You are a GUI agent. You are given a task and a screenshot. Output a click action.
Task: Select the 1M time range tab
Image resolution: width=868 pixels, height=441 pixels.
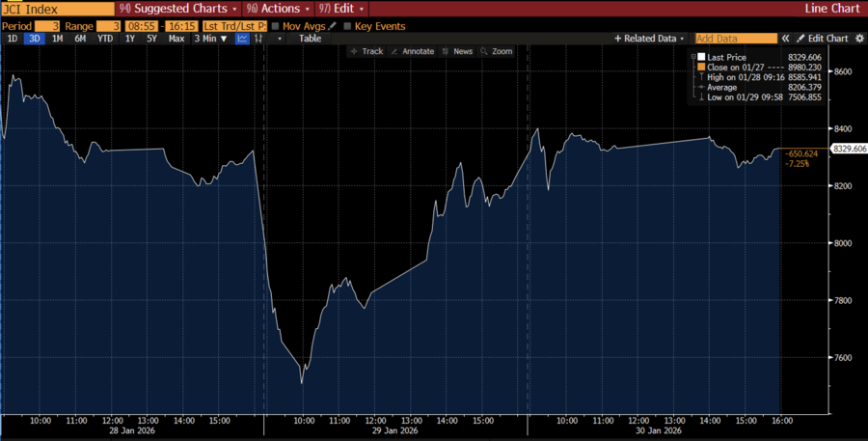[x=57, y=39]
